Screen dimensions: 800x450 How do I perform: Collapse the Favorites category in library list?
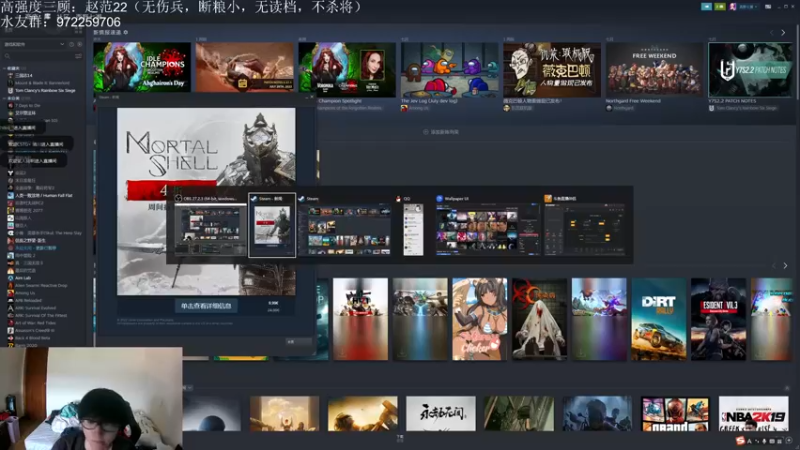pyautogui.click(x=5, y=68)
